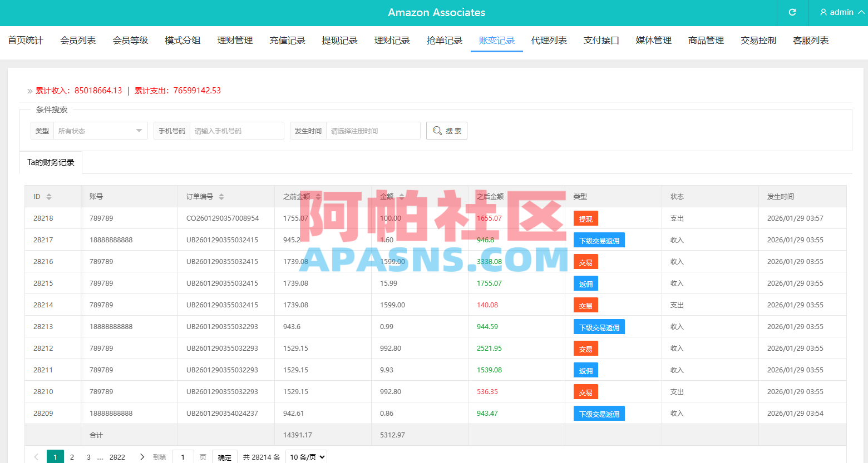Expand the 类型 所有状态 dropdown
868x463 pixels.
click(x=101, y=131)
